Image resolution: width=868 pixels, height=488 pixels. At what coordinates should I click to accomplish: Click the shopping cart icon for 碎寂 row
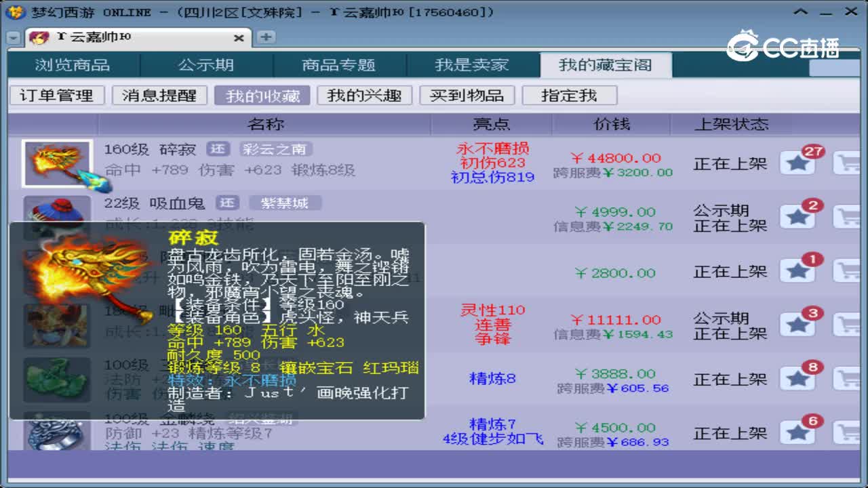(847, 163)
